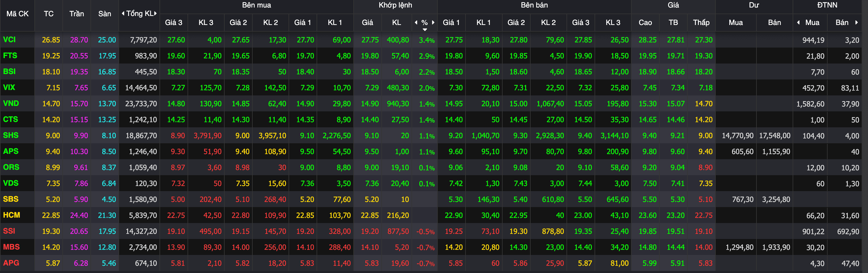Click VCI percent change 3.4%
Image resolution: width=868 pixels, height=273 pixels.
click(427, 40)
